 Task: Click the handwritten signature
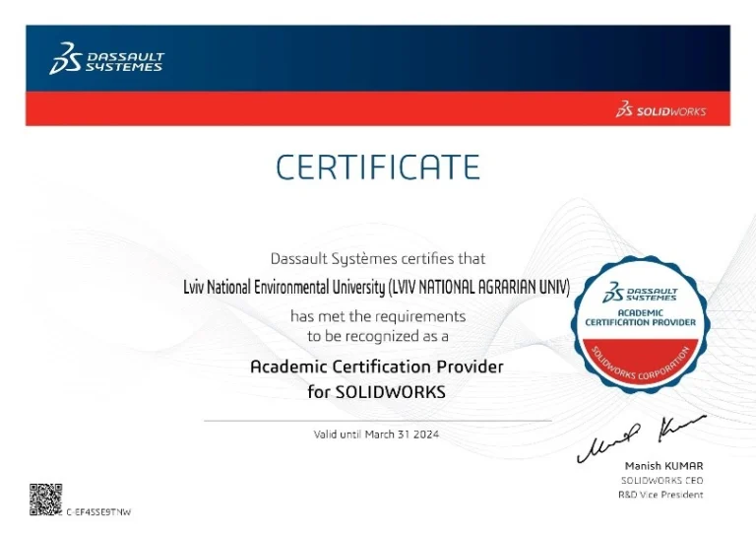pyautogui.click(x=640, y=438)
